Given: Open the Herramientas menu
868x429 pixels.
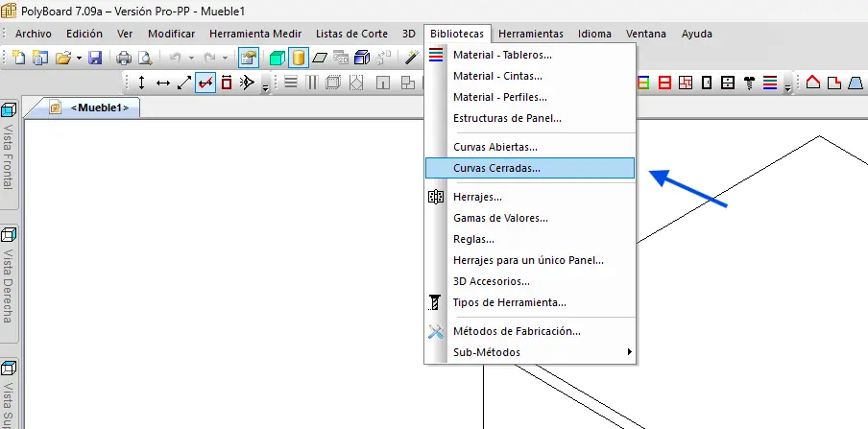Looking at the screenshot, I should coord(531,34).
